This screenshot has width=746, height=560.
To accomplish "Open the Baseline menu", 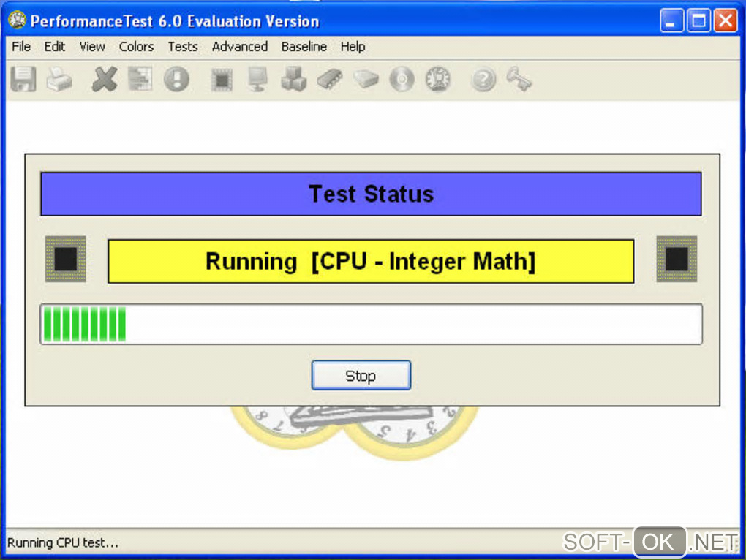I will point(304,47).
